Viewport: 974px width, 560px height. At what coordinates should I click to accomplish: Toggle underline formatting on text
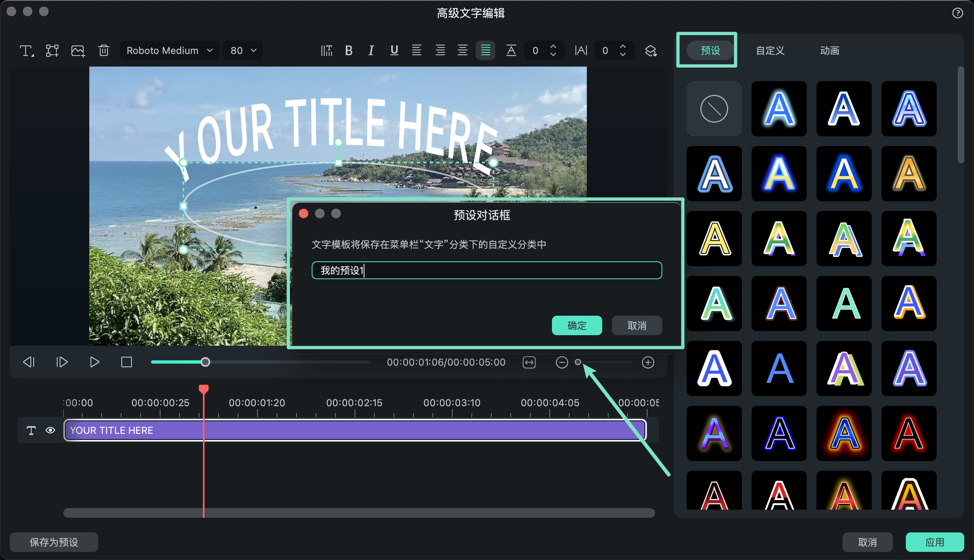395,51
